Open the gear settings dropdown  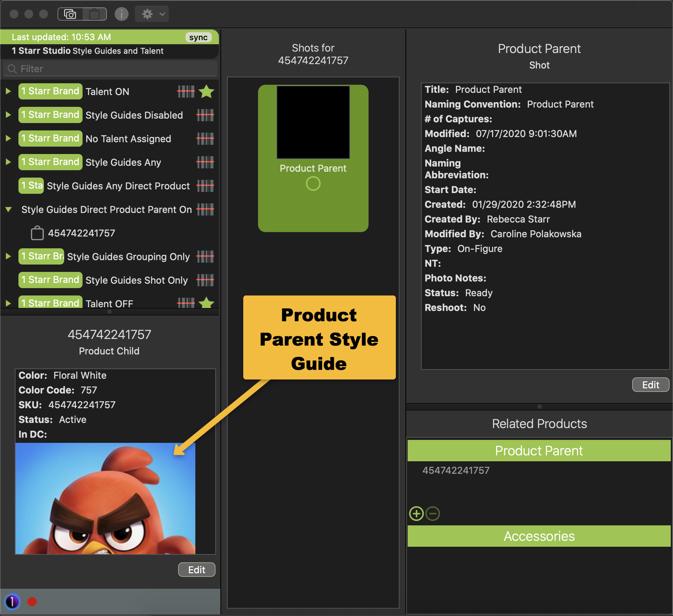point(152,14)
